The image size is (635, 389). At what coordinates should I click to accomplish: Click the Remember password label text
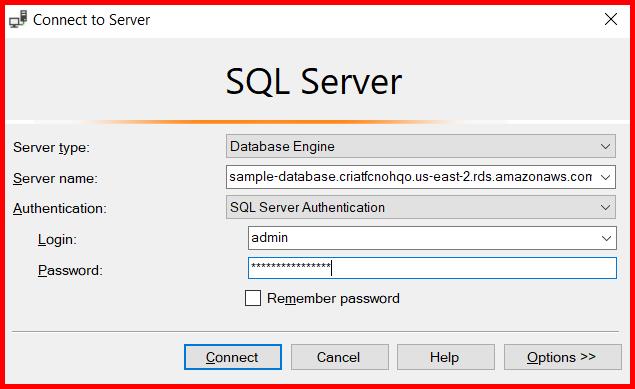click(x=333, y=298)
